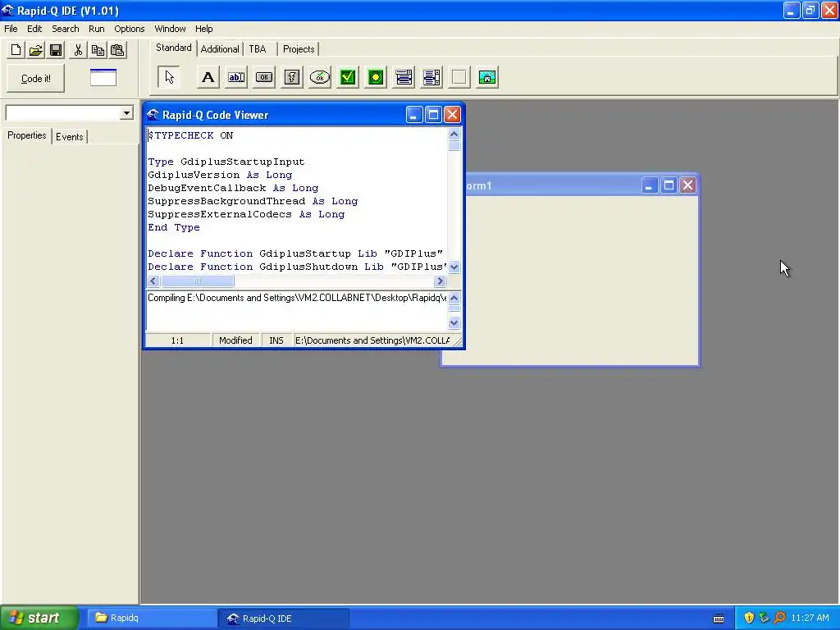
Task: Click the 'DebugEventCallback As Long' line
Action: click(x=233, y=188)
